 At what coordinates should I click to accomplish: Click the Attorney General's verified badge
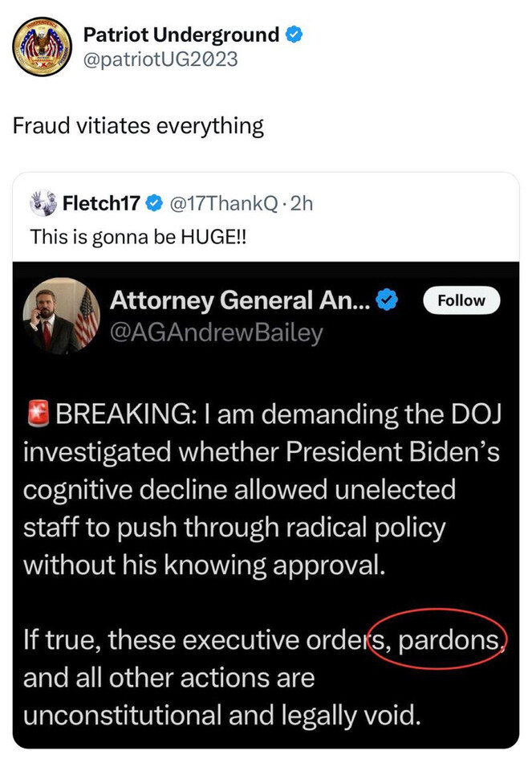coord(388,300)
